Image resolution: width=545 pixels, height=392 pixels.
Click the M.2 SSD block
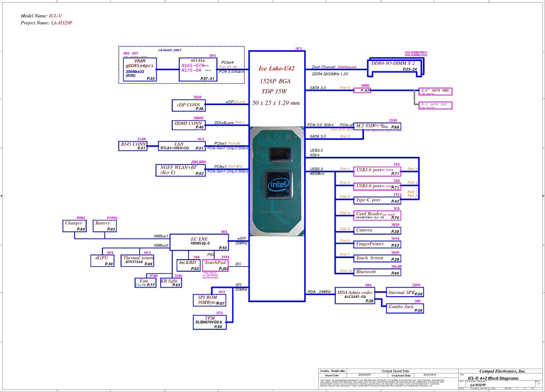point(377,126)
